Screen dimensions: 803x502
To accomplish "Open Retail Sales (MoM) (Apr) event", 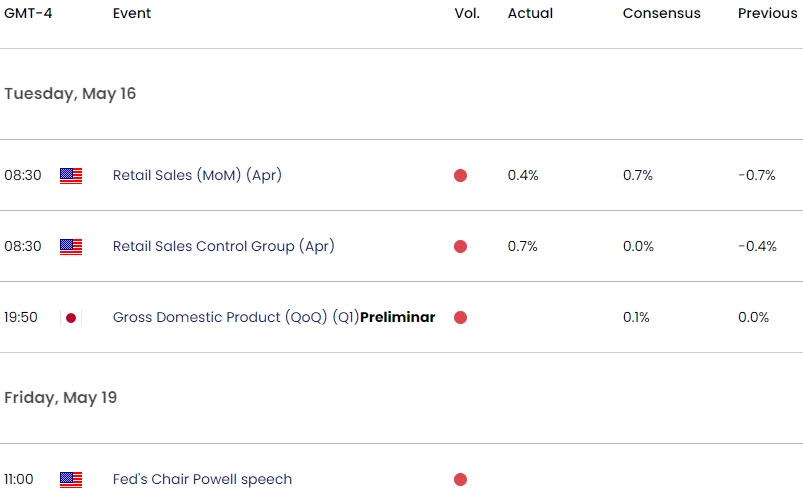I will click(197, 175).
